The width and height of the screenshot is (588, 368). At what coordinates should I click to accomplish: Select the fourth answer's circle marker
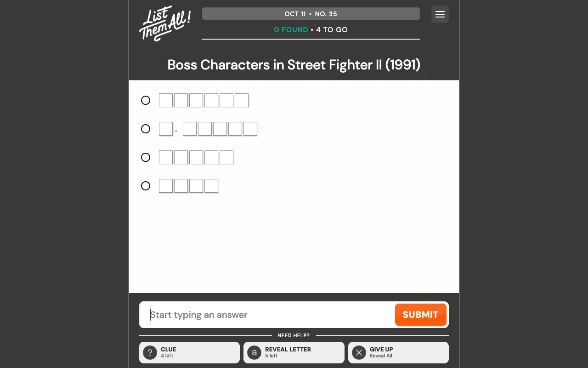tap(146, 186)
